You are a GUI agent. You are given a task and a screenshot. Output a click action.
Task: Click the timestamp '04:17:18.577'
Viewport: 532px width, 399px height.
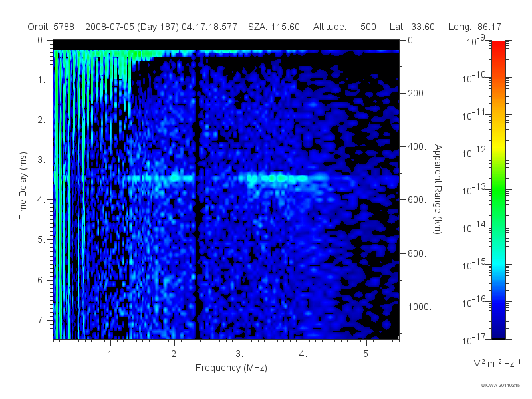tap(209, 27)
